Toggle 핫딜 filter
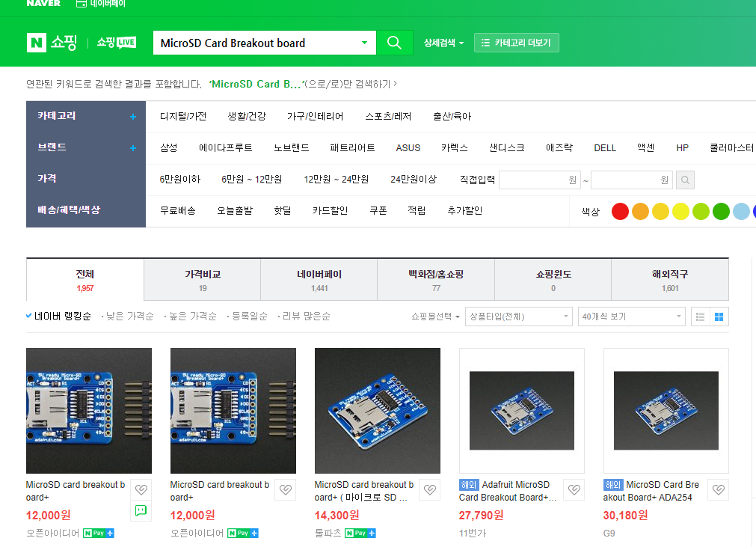This screenshot has height=547, width=756. (x=283, y=211)
